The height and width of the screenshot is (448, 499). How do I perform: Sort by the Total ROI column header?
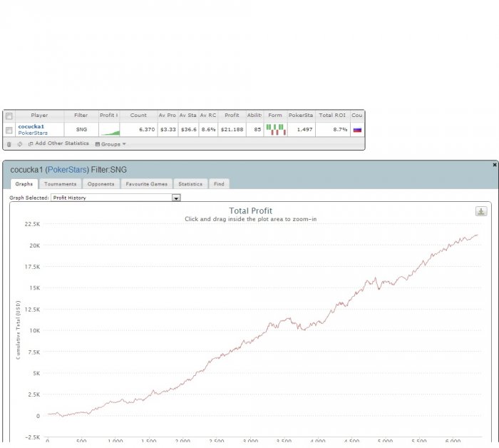(332, 116)
